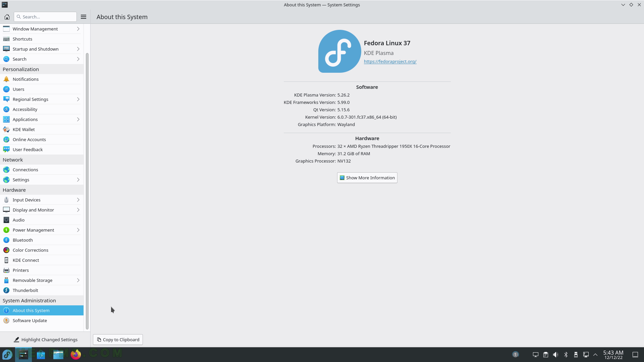
Task: Open User Feedback settings
Action: tap(42, 149)
